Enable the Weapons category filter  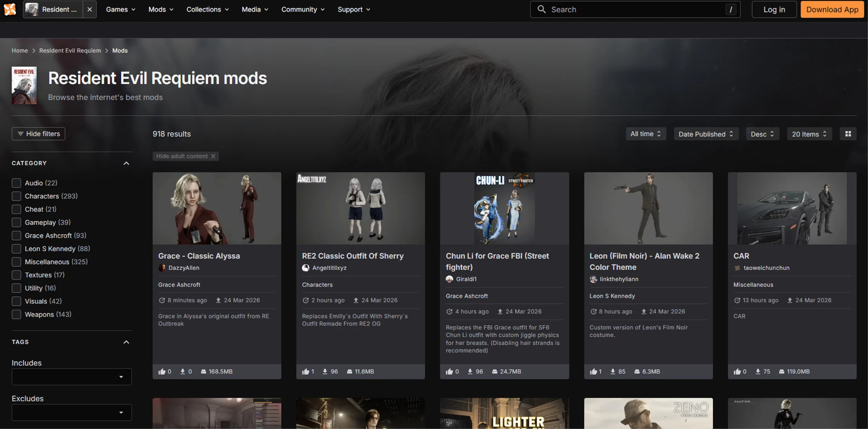coord(16,314)
